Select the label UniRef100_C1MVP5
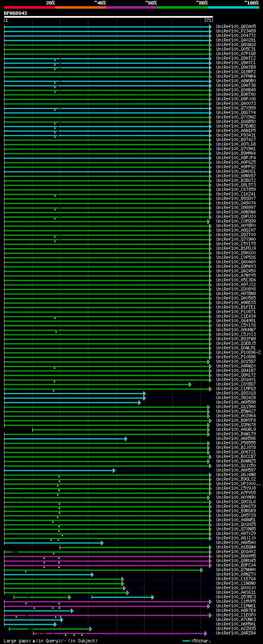 click(x=235, y=601)
